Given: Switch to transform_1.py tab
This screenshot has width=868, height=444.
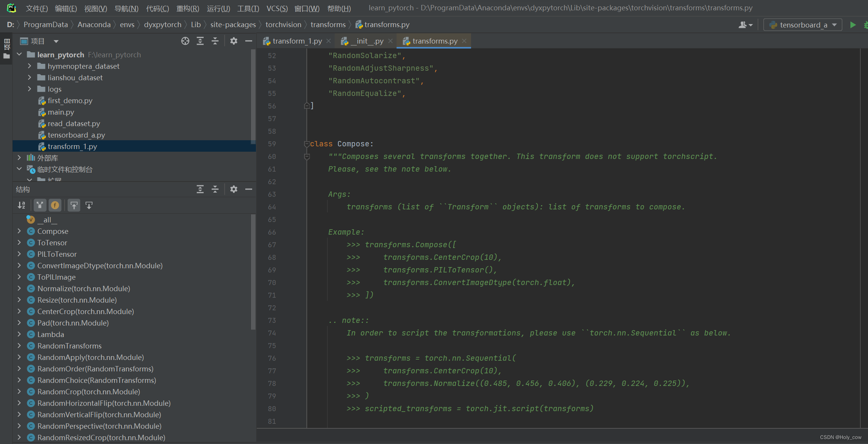Looking at the screenshot, I should point(293,41).
